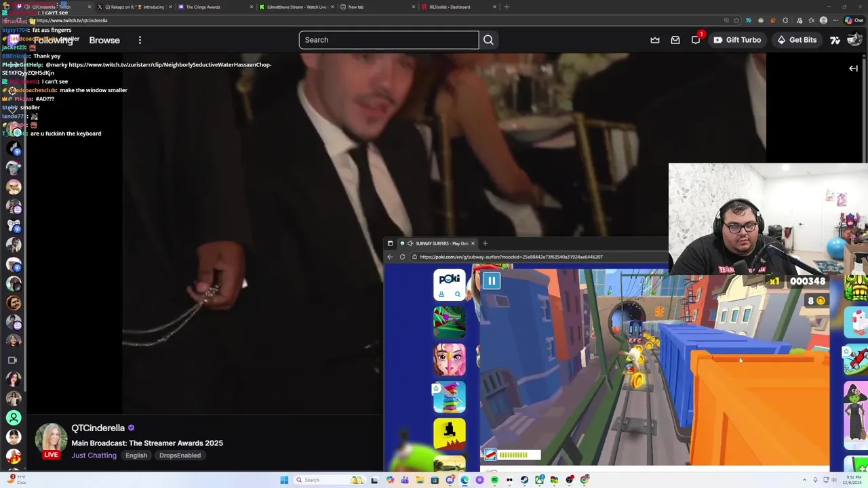Open File Explorer from the taskbar
Screen dimensions: 868x488
click(420, 480)
